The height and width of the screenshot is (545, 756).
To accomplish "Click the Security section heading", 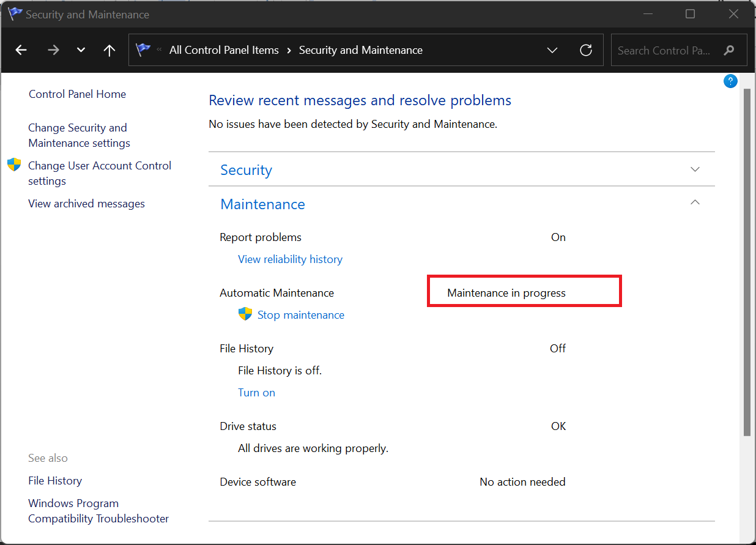I will click(246, 170).
